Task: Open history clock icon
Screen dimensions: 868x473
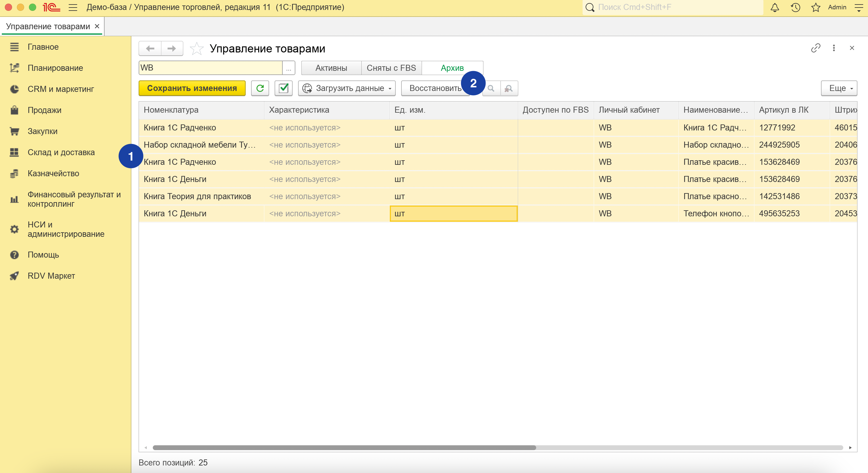Action: (x=795, y=8)
